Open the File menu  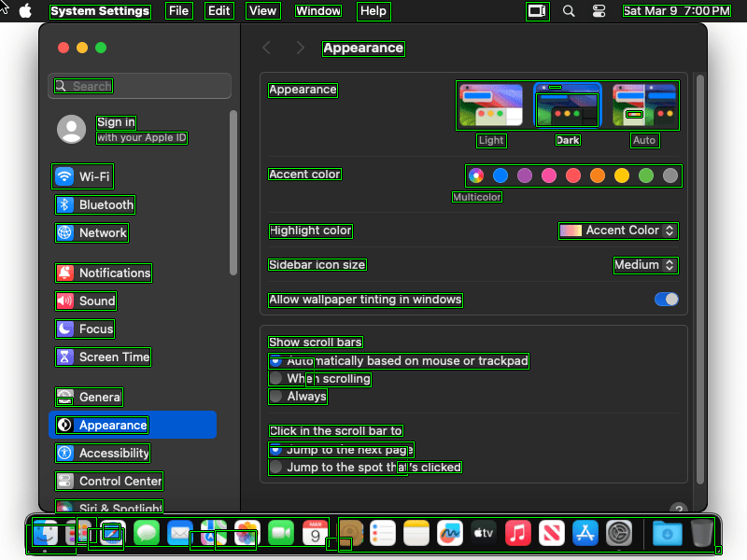point(178,11)
